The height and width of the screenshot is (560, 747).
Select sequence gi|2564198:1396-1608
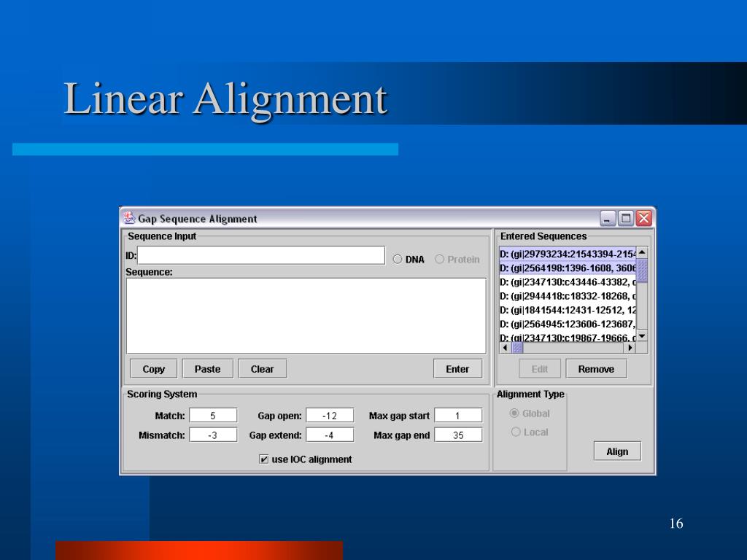click(568, 268)
